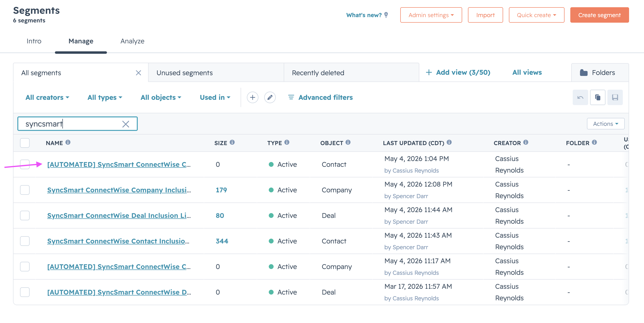644x323 pixels.
Task: Switch to the Intro tab
Action: pos(34,41)
